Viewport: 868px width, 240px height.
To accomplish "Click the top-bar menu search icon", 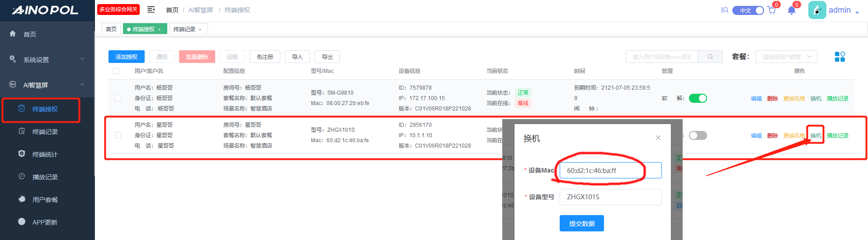I will pyautogui.click(x=724, y=10).
